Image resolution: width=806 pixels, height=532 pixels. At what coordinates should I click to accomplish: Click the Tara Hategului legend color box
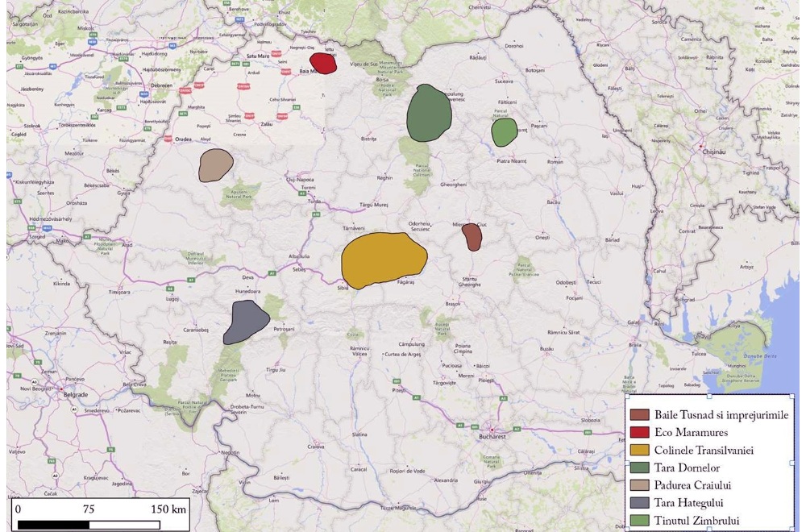coord(640,503)
